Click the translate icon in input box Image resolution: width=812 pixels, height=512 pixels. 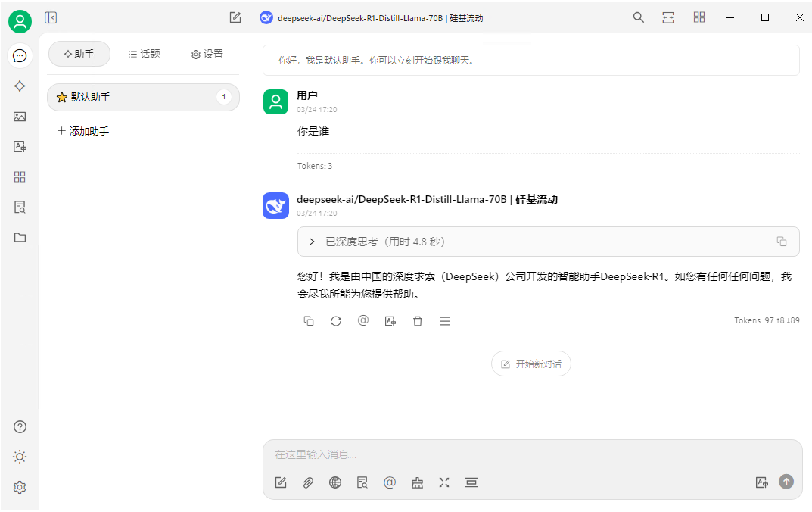click(x=762, y=482)
